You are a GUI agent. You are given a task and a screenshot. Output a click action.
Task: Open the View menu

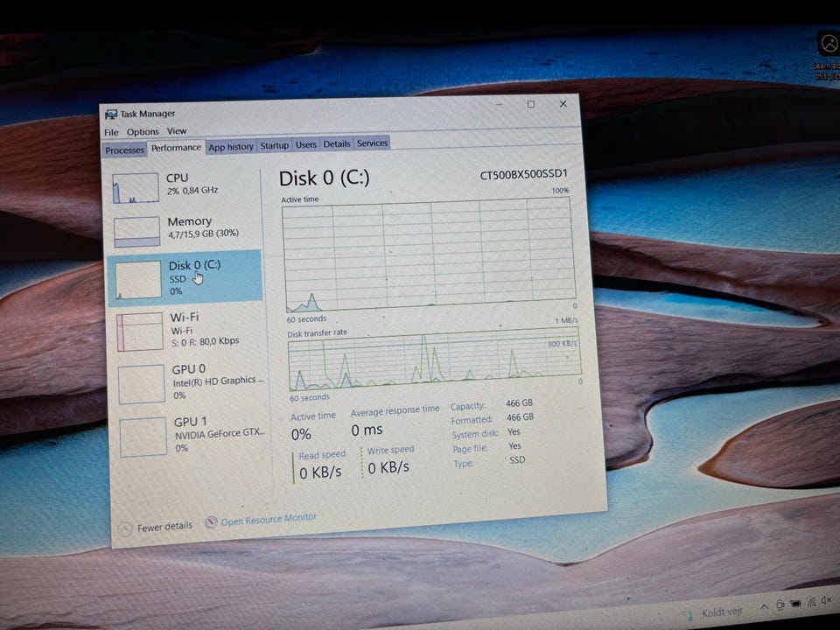pyautogui.click(x=176, y=130)
